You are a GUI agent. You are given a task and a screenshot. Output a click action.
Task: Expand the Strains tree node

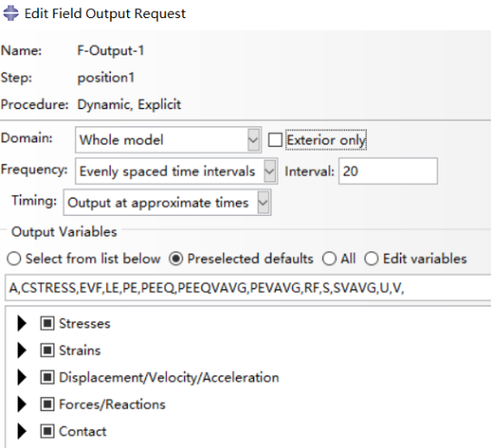coord(22,350)
